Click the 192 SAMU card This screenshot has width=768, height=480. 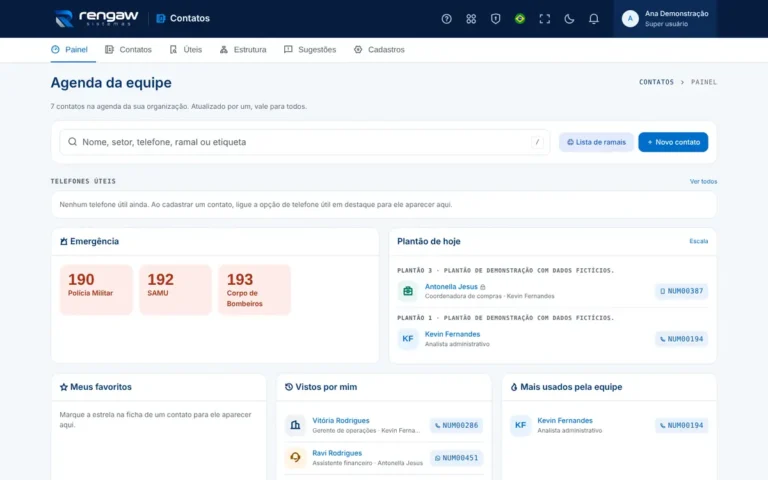tap(175, 289)
